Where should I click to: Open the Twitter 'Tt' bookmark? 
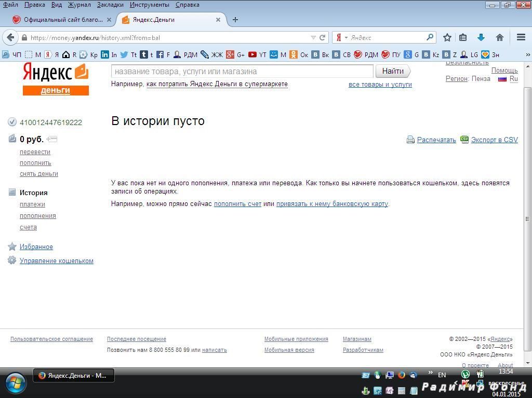click(129, 54)
